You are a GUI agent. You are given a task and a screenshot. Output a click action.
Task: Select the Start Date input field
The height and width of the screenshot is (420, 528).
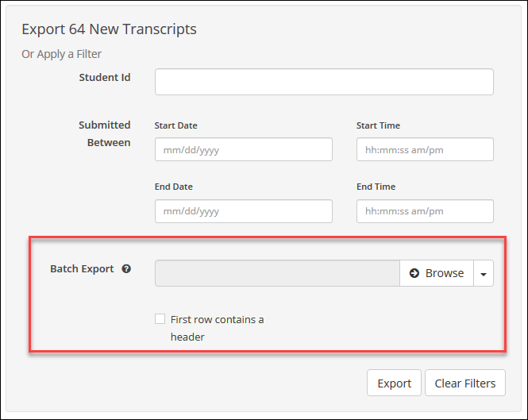243,149
